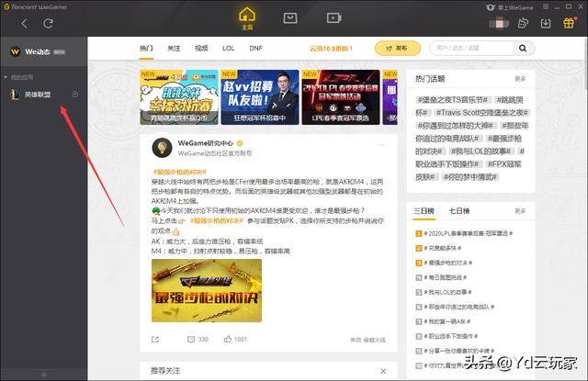Open topic #最强步枪的对决# in hot topics

tap(504, 139)
